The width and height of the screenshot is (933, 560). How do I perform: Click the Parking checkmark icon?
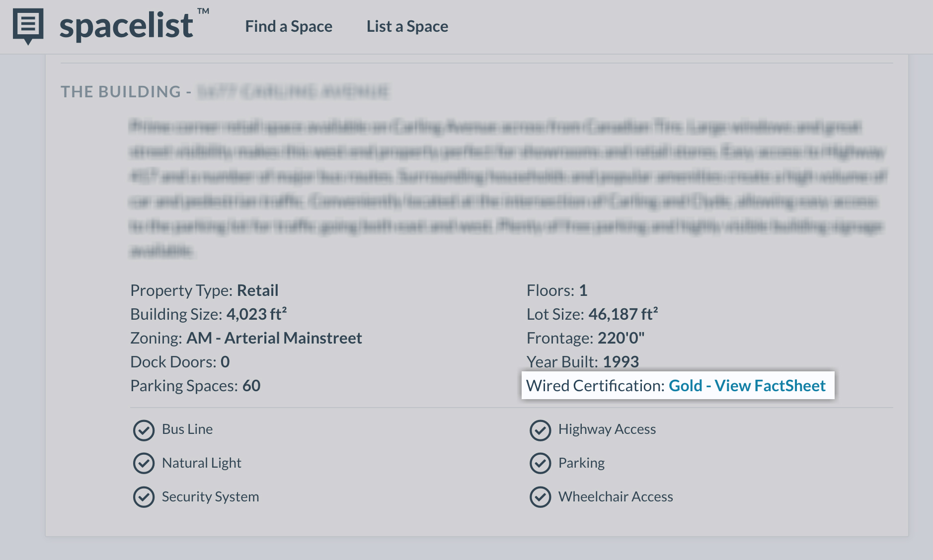coord(540,463)
